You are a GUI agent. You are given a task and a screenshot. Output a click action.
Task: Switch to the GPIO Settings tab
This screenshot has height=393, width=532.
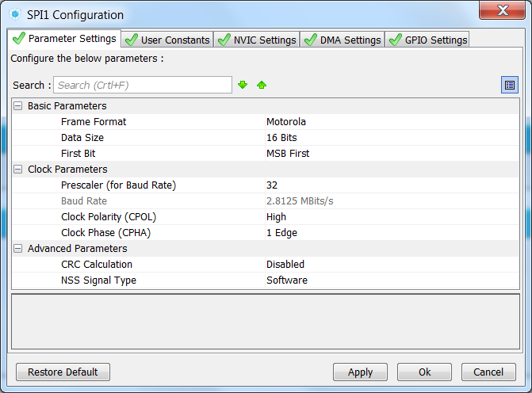coord(428,40)
